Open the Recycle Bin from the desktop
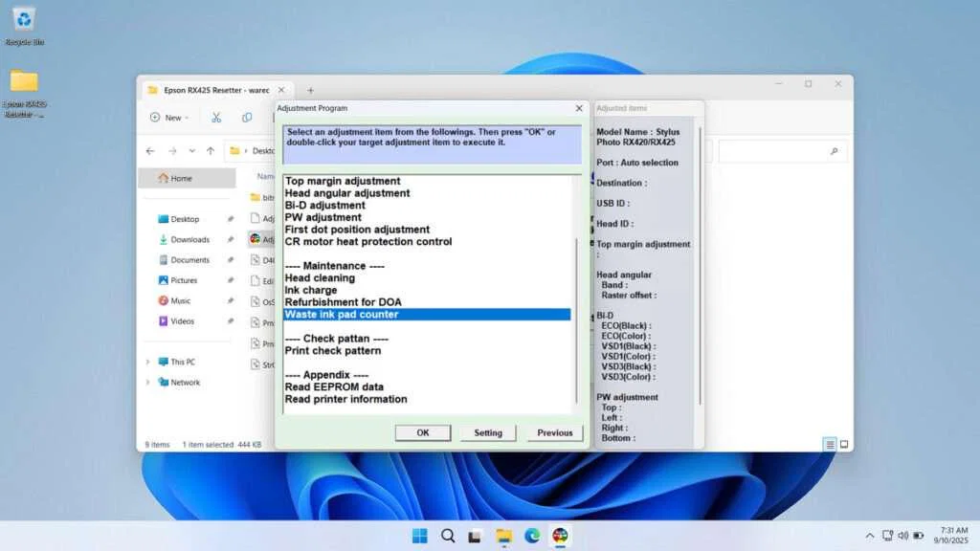The height and width of the screenshot is (551, 980). click(x=22, y=21)
